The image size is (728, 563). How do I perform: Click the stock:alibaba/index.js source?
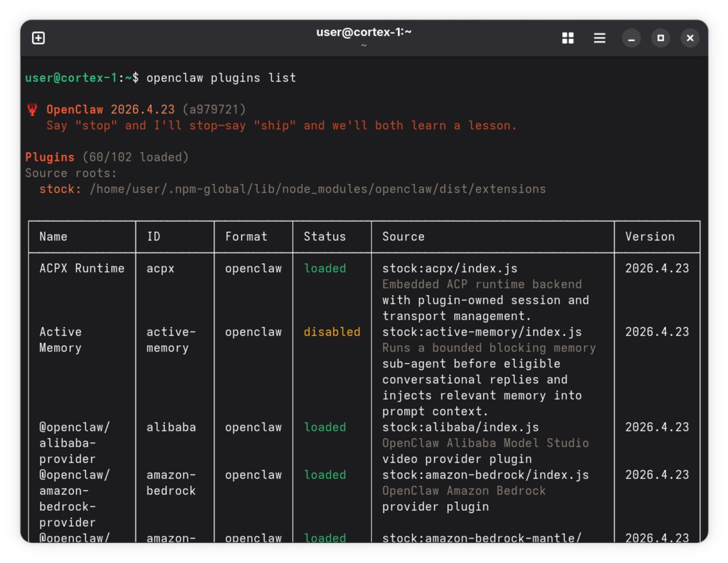[460, 427]
